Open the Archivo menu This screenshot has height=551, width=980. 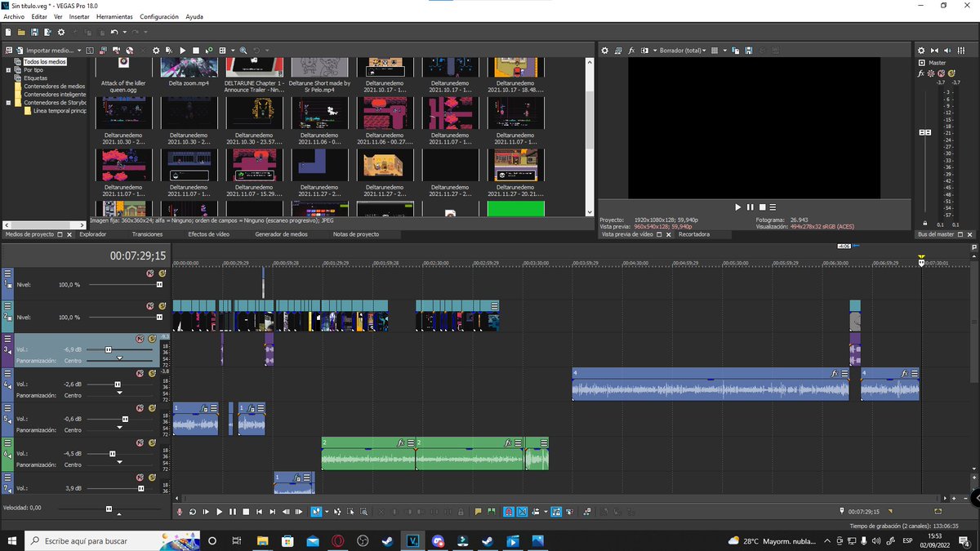pyautogui.click(x=14, y=16)
